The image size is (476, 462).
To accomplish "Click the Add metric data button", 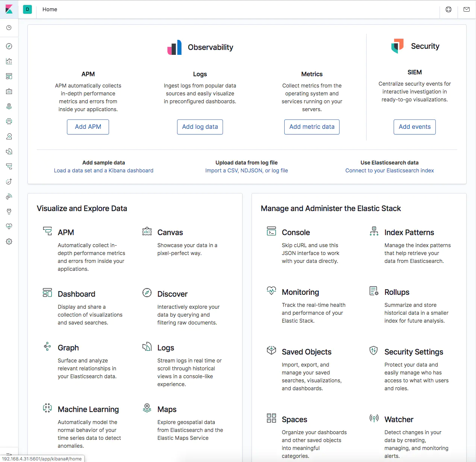I will pos(312,127).
